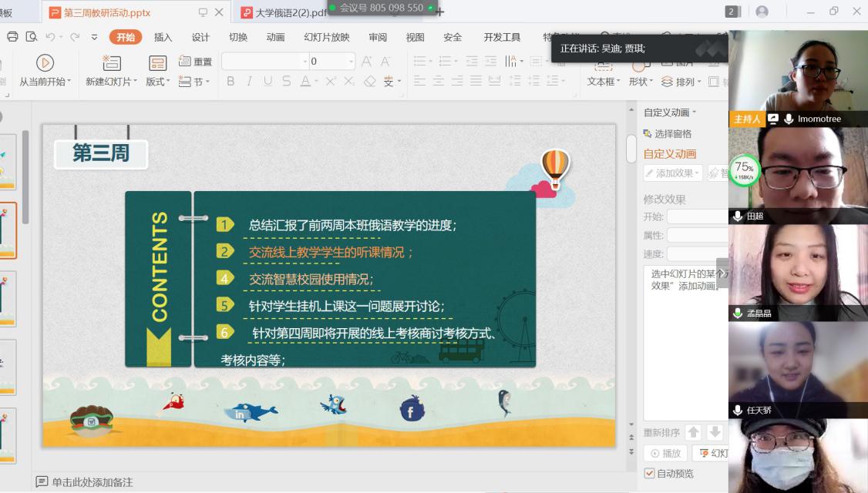Open the font size dropdown
The image size is (868, 493).
[x=352, y=62]
